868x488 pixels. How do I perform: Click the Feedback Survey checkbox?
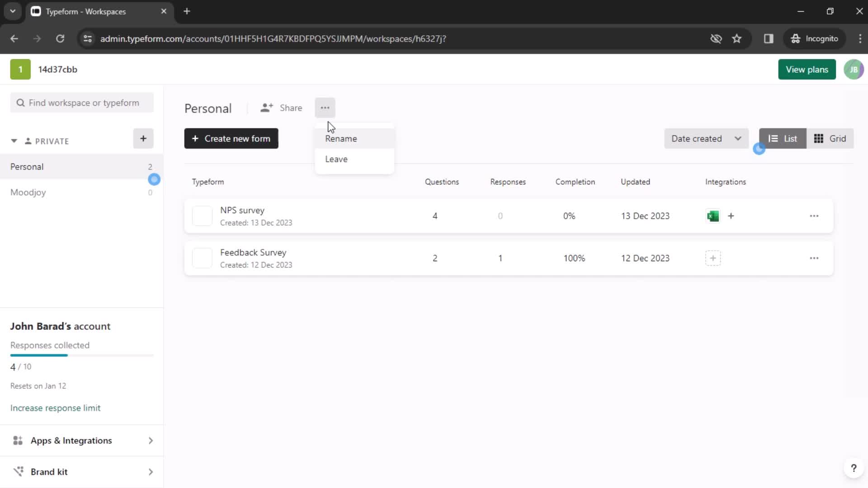click(x=202, y=258)
